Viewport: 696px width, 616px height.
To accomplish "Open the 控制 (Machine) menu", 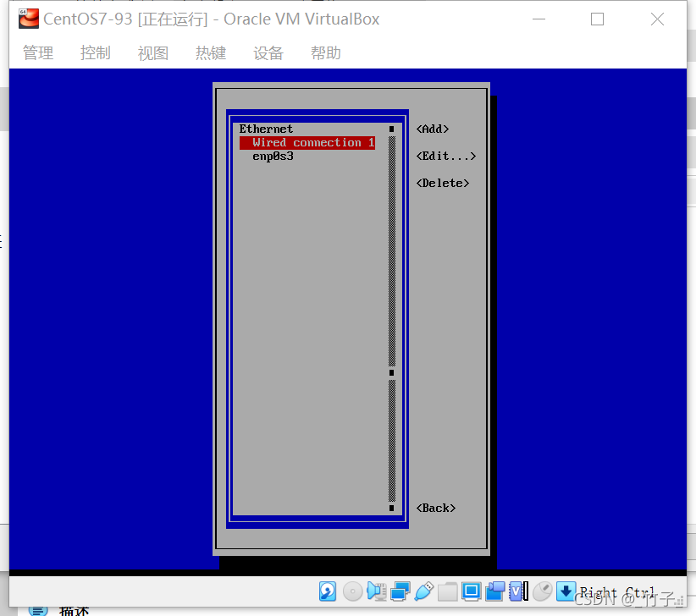I will click(x=95, y=52).
